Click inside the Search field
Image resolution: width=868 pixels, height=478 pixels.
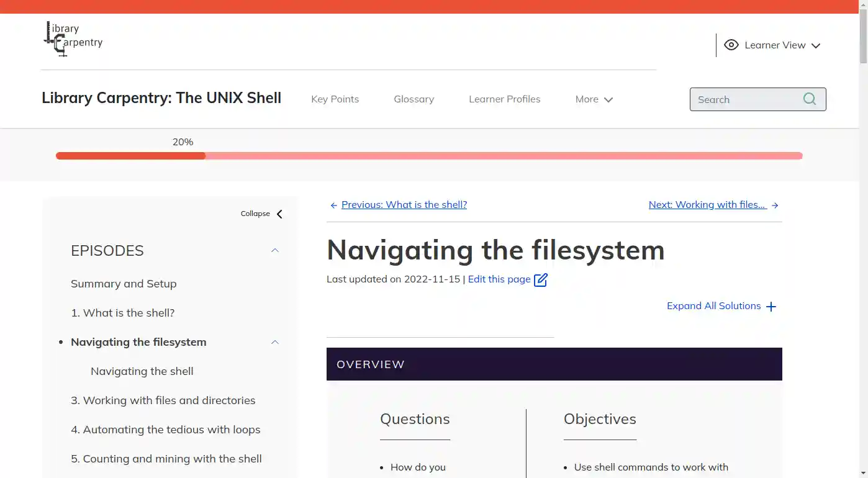point(745,99)
